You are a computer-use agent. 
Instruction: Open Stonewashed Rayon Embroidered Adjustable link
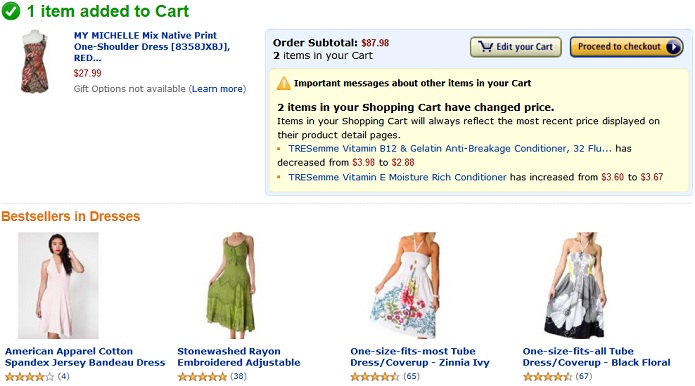[239, 357]
